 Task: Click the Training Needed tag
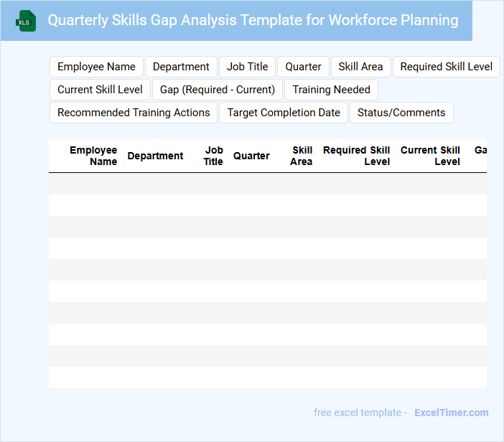tap(331, 90)
